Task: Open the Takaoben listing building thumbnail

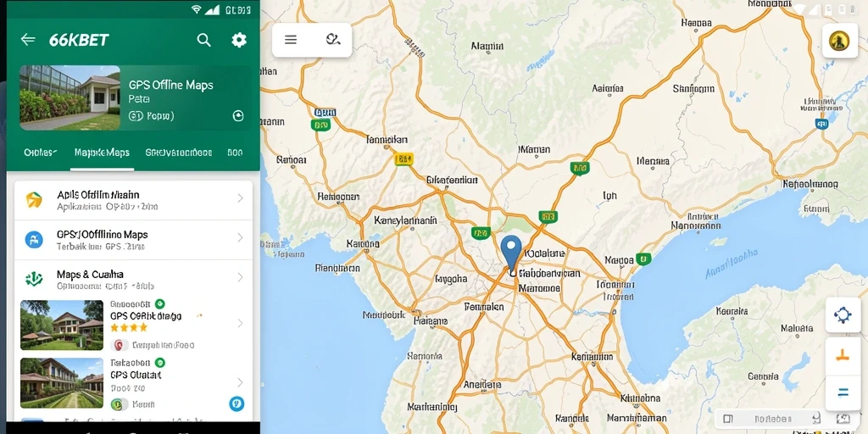Action: pyautogui.click(x=61, y=383)
